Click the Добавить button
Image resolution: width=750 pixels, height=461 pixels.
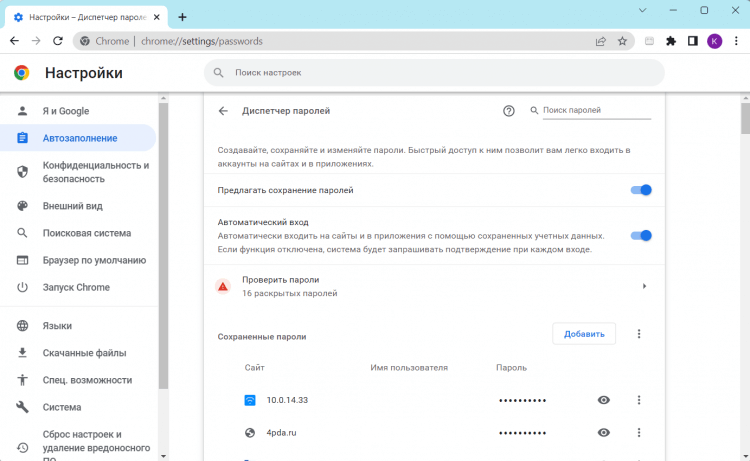click(584, 334)
